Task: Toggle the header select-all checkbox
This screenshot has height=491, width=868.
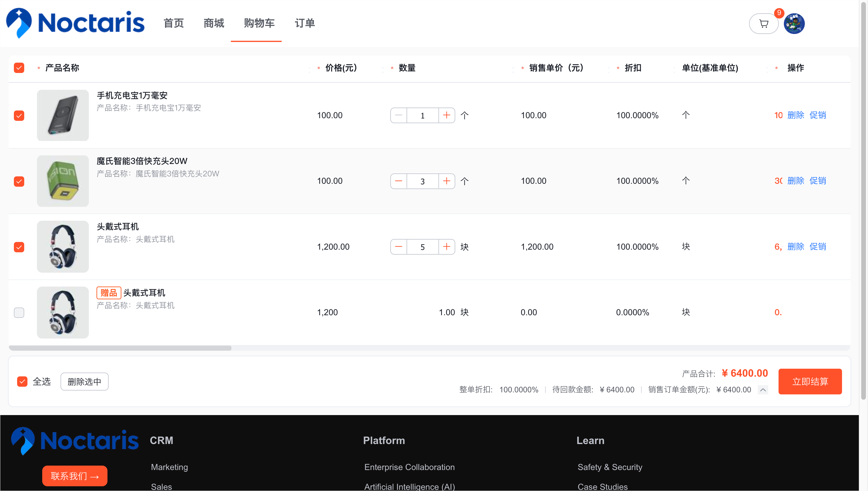Action: [19, 68]
